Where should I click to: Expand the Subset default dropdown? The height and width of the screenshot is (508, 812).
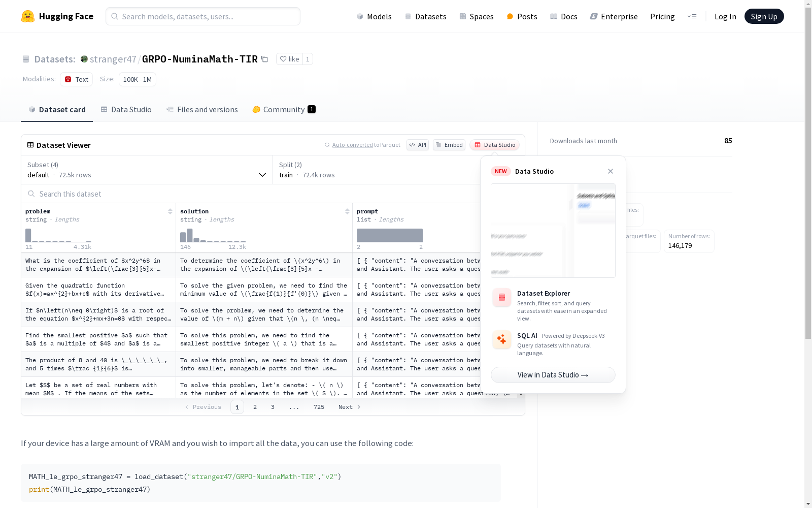click(147, 170)
